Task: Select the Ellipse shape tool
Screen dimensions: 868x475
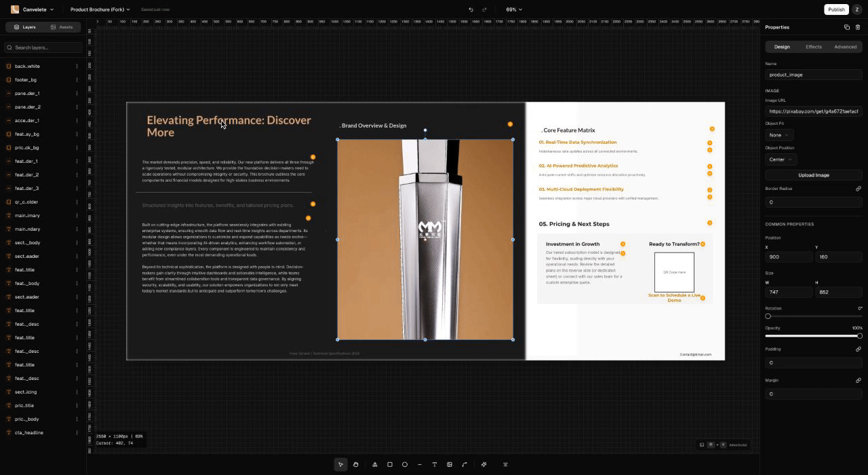Action: [405, 464]
